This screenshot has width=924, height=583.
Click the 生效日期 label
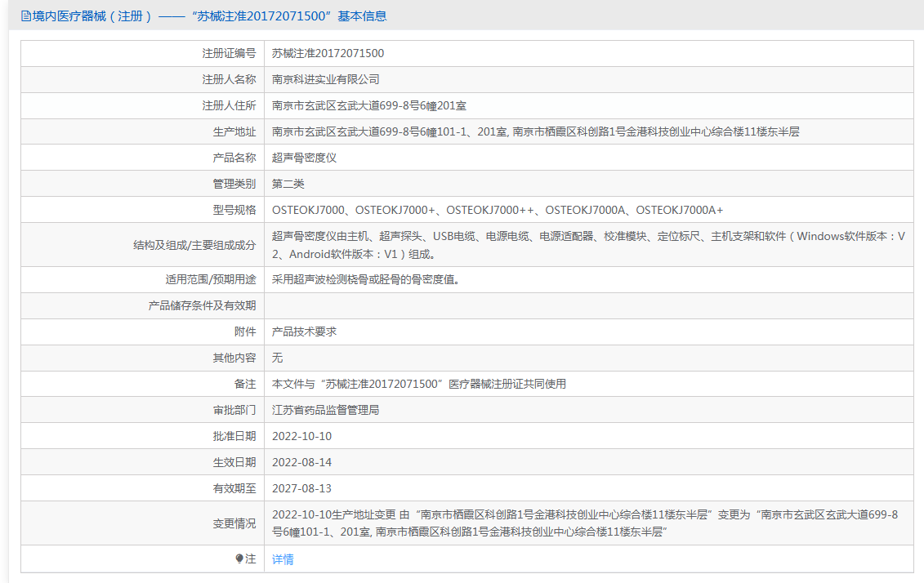click(x=234, y=462)
